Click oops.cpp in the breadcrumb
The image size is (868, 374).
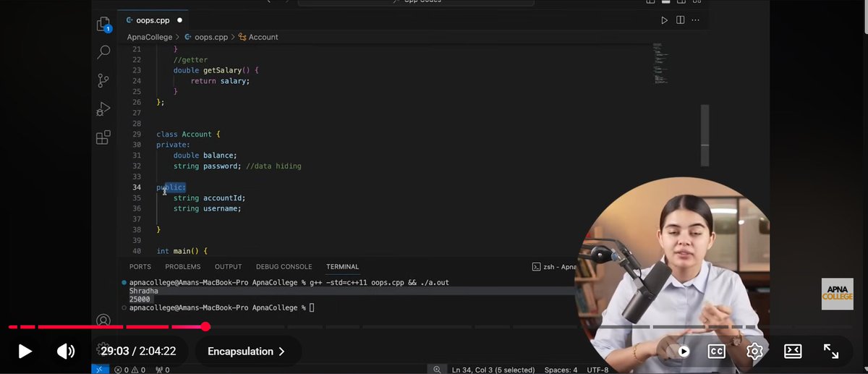(x=211, y=37)
